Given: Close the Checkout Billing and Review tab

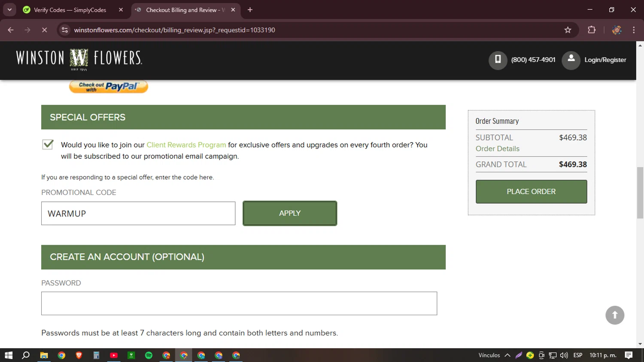Looking at the screenshot, I should pos(233,10).
